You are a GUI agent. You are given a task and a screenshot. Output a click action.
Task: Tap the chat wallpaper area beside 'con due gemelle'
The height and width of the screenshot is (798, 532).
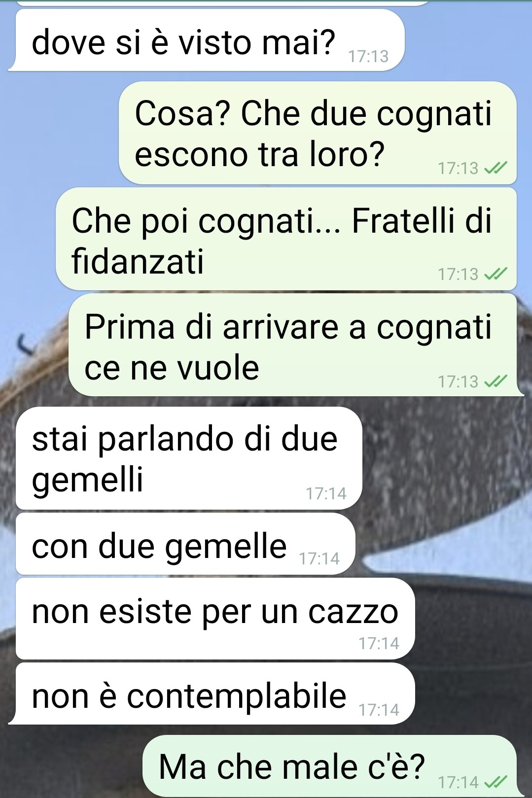point(444,544)
